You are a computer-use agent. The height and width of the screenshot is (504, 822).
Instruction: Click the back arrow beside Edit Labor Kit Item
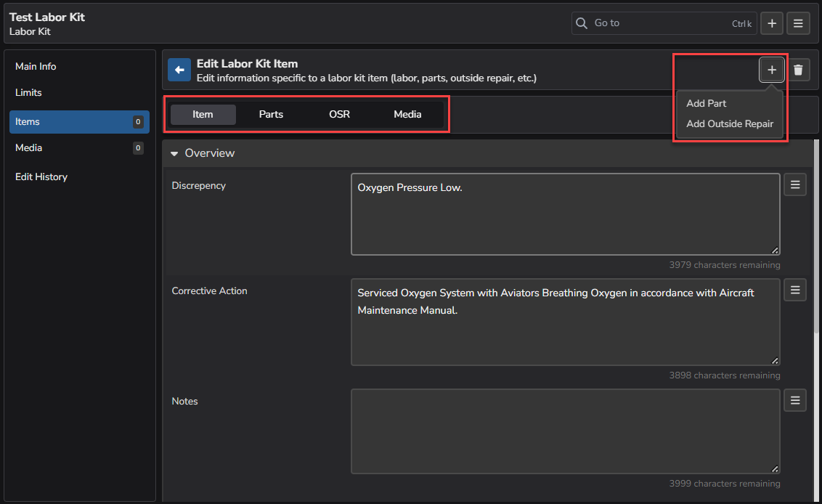pyautogui.click(x=179, y=70)
